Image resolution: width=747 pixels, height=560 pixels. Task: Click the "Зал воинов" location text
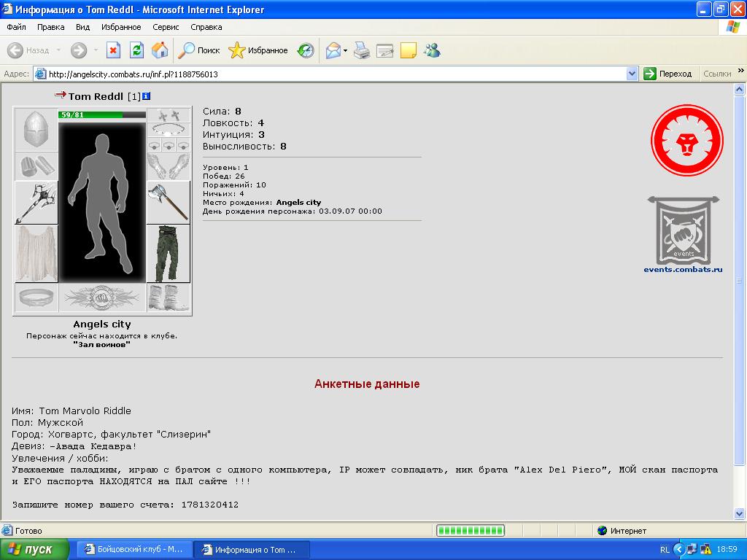pyautogui.click(x=101, y=345)
